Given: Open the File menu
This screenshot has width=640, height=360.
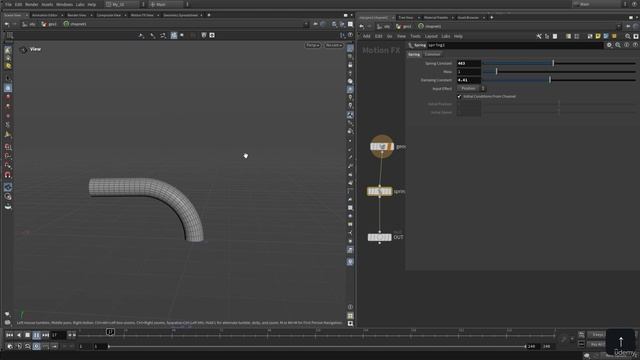Looking at the screenshot, I should tap(8, 4).
